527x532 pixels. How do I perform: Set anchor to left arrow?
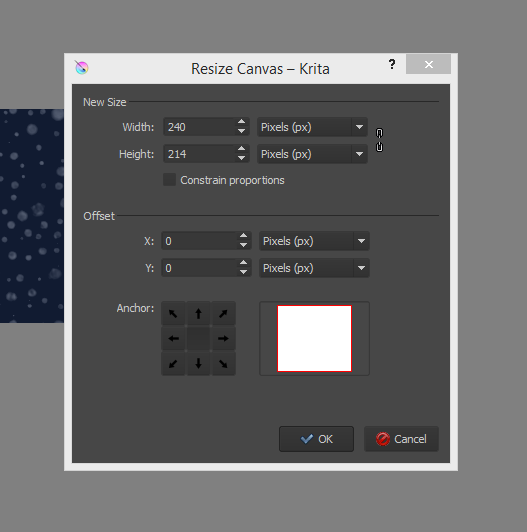[x=173, y=339]
